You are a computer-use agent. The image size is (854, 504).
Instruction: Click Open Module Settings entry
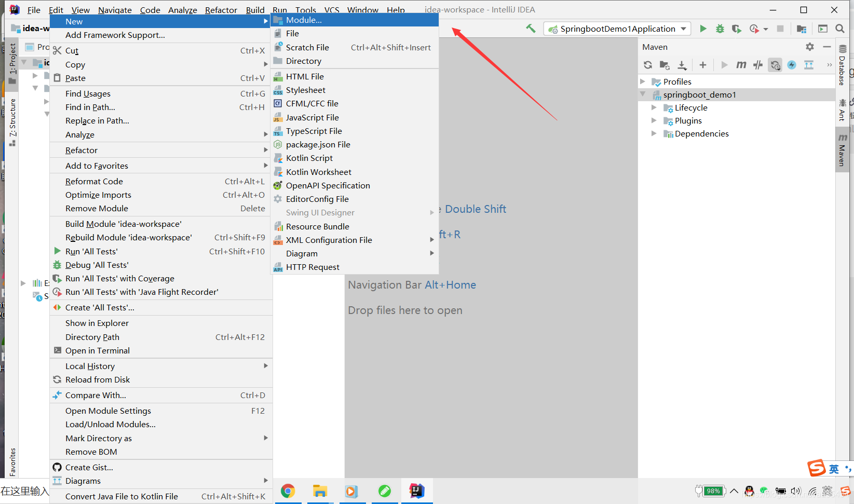[161, 411]
